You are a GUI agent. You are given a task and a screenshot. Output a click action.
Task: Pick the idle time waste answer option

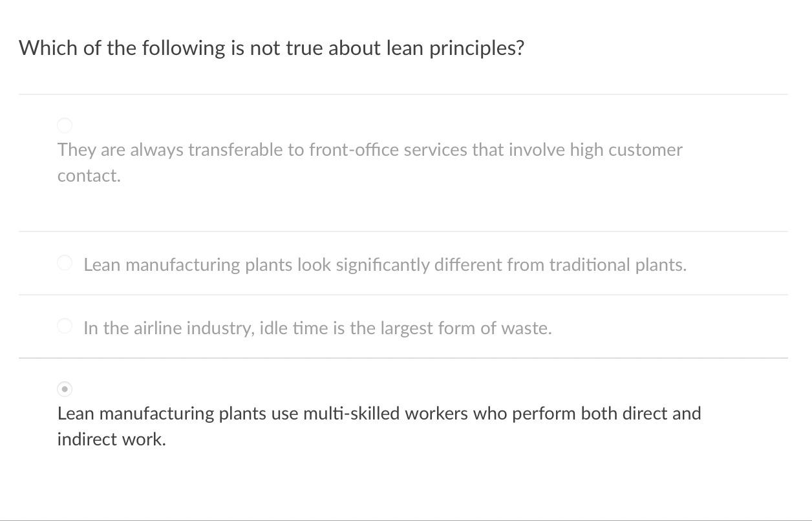click(317, 328)
